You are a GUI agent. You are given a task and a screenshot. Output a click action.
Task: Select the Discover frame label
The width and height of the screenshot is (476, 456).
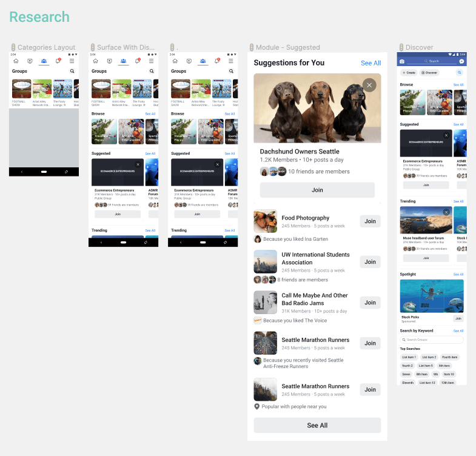(420, 47)
